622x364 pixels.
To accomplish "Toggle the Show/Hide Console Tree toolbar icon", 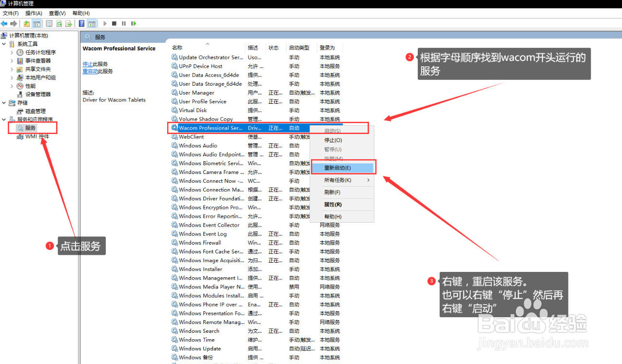I will pyautogui.click(x=37, y=23).
